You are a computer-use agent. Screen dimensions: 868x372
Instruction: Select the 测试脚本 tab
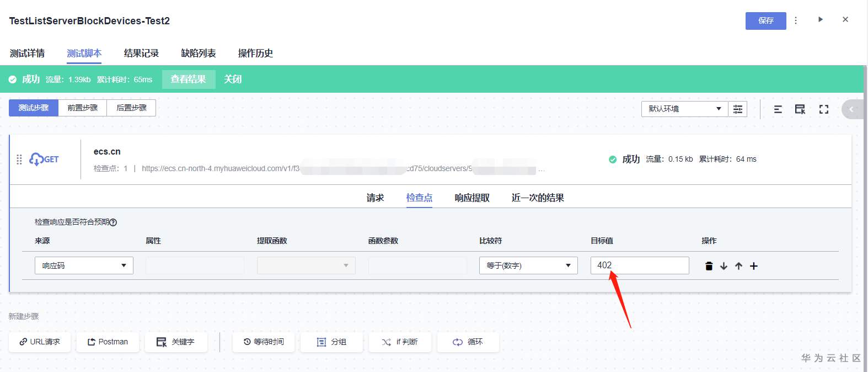(x=84, y=53)
